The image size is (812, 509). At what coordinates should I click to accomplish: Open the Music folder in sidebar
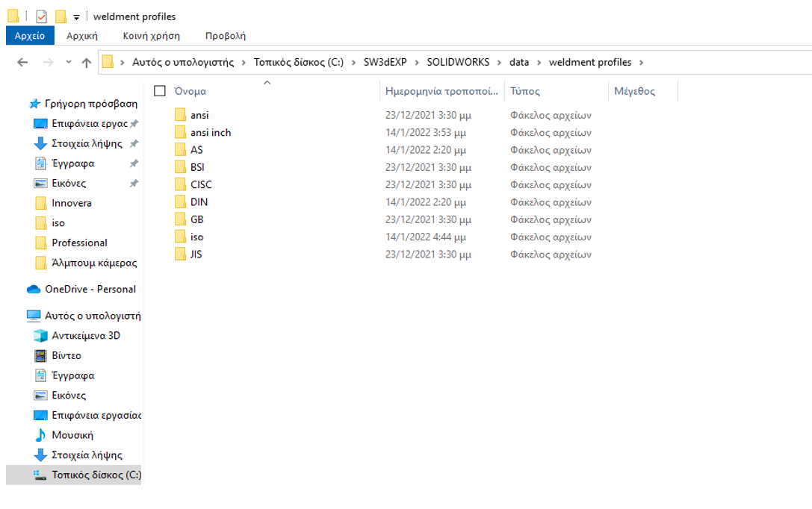click(72, 435)
